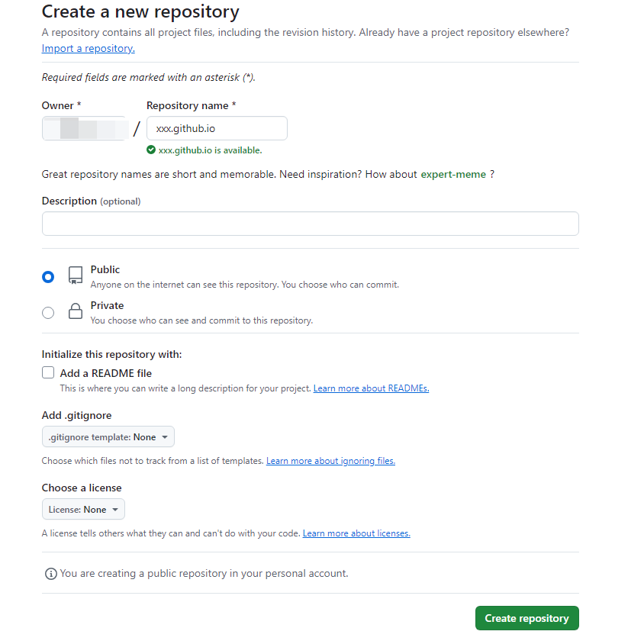Click the info icon beside public repository notice
The image size is (644, 644).
[50, 573]
